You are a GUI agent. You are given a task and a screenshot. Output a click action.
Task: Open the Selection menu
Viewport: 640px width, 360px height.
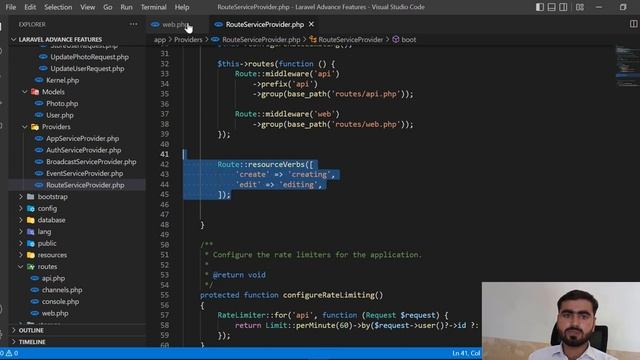tap(58, 7)
